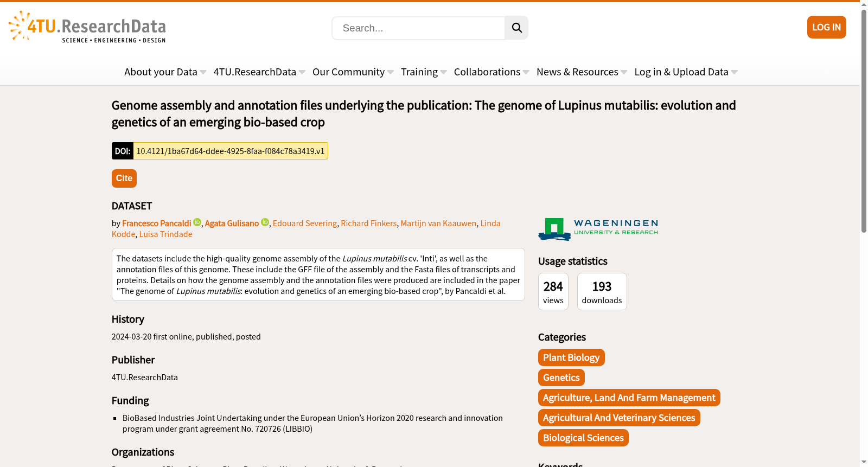868x467 pixels.
Task: Open the Training menu
Action: pyautogui.click(x=419, y=72)
